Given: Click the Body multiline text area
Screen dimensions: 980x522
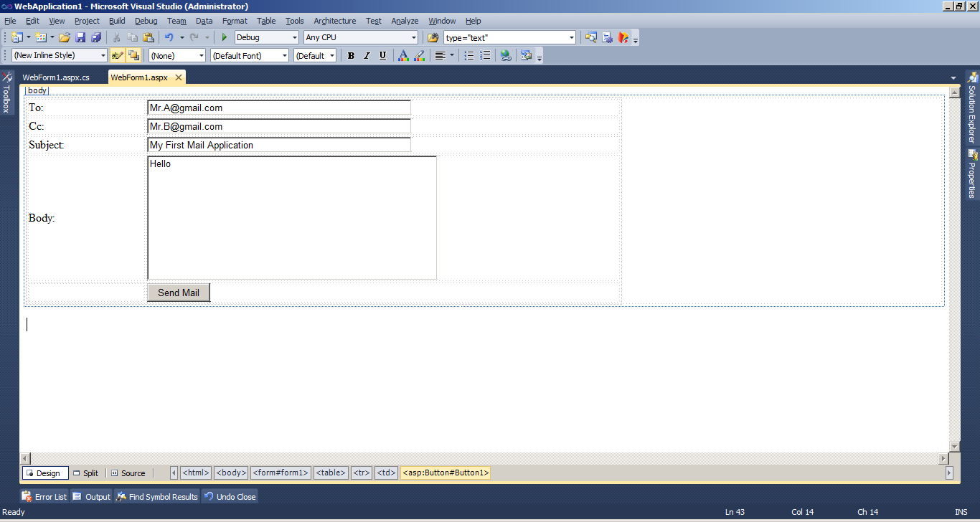Looking at the screenshot, I should pos(292,218).
